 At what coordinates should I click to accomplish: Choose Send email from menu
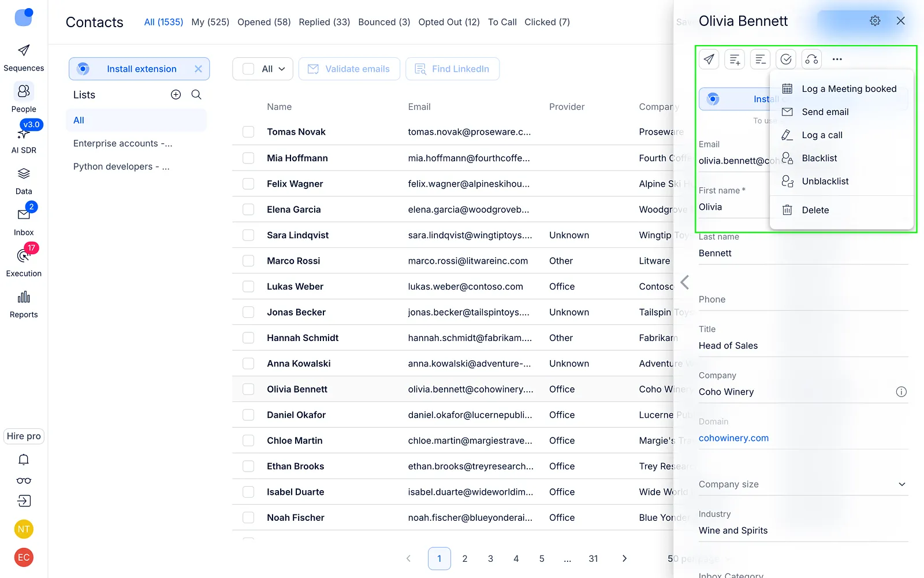pos(841,112)
